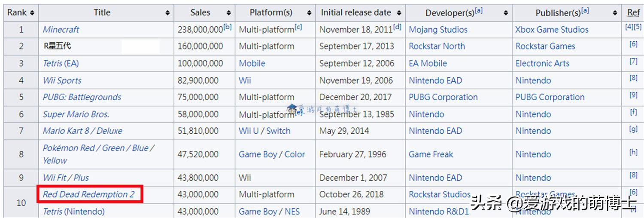The height and width of the screenshot is (218, 644).
Task: Click footnote [b] beside Minecraft sales
Action: (228, 27)
